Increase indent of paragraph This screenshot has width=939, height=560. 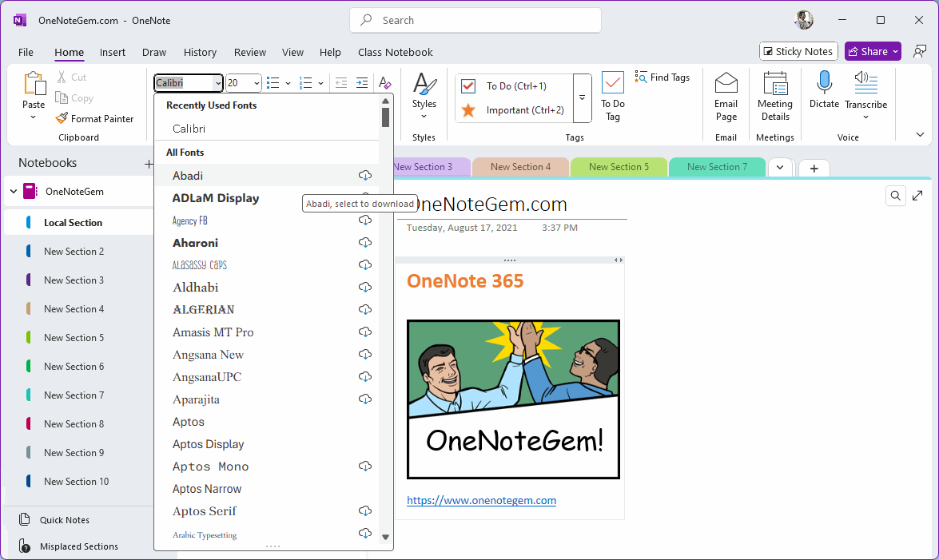point(362,82)
